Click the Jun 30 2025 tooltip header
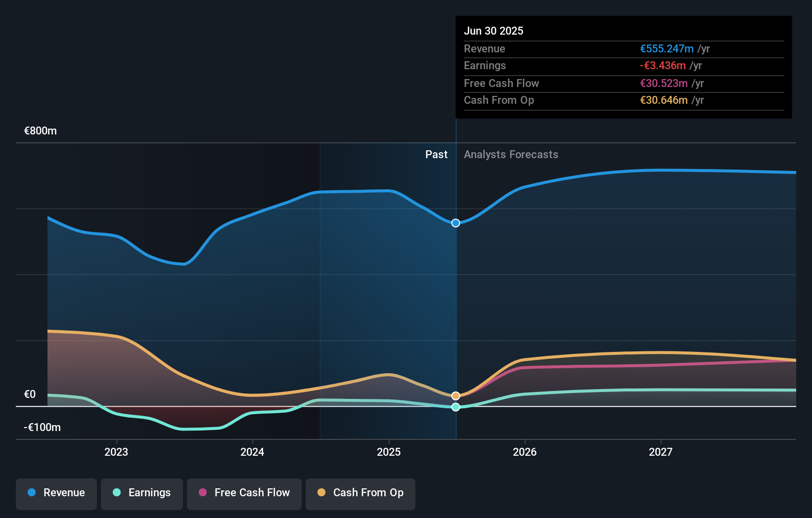Image resolution: width=812 pixels, height=518 pixels. 494,31
